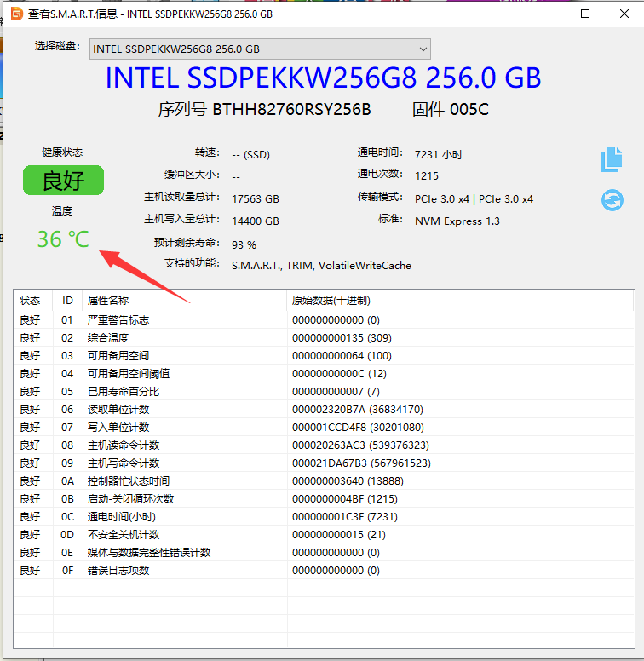644x661 pixels.
Task: Select the 已用寿命百分比 row
Action: pyautogui.click(x=324, y=392)
